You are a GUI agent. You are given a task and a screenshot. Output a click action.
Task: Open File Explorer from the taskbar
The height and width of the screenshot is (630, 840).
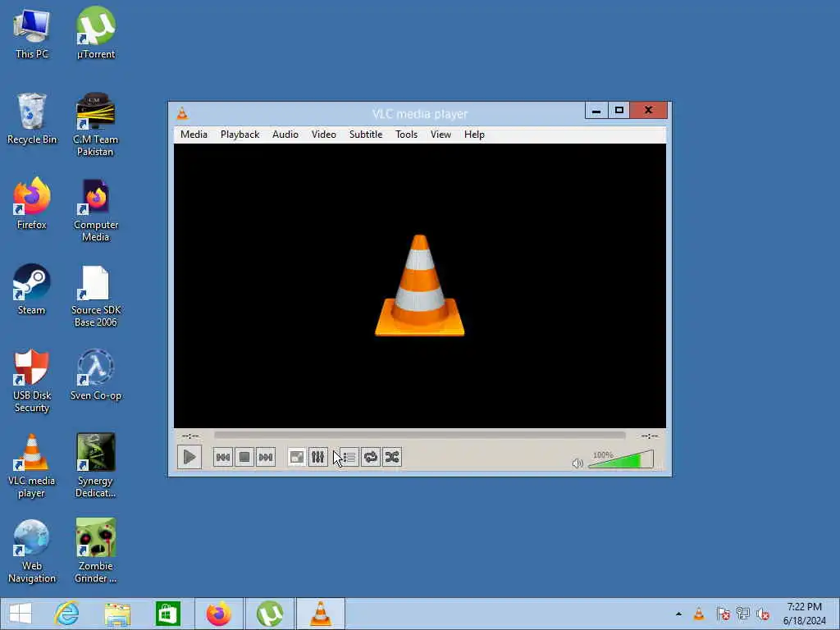coord(117,614)
